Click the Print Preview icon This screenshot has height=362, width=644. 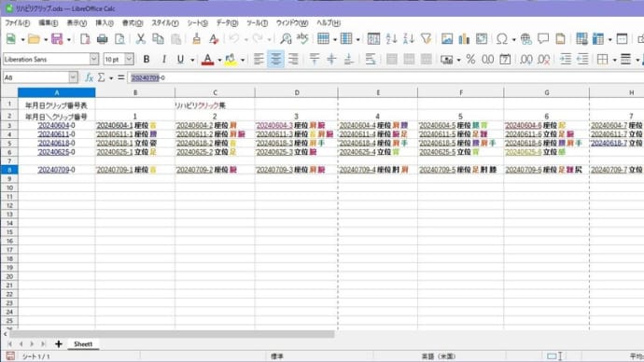(x=119, y=39)
